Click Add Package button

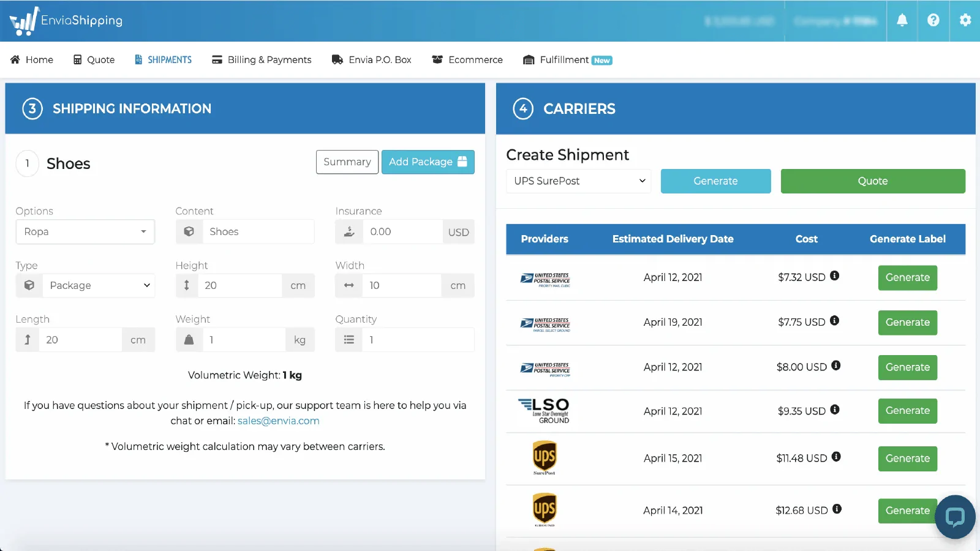click(428, 162)
